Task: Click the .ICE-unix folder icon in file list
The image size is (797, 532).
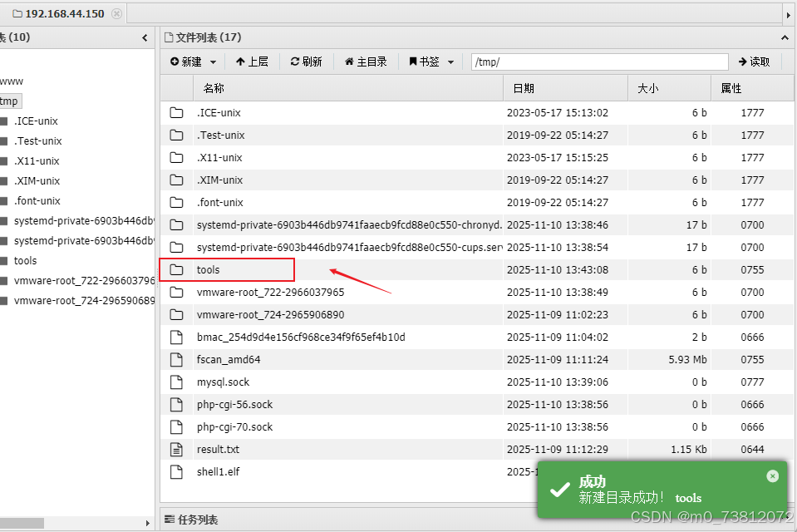Action: coord(176,113)
